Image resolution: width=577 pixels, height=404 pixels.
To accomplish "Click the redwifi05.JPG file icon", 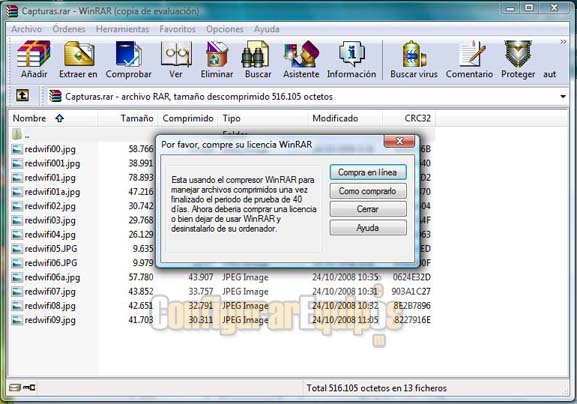I will 17,249.
